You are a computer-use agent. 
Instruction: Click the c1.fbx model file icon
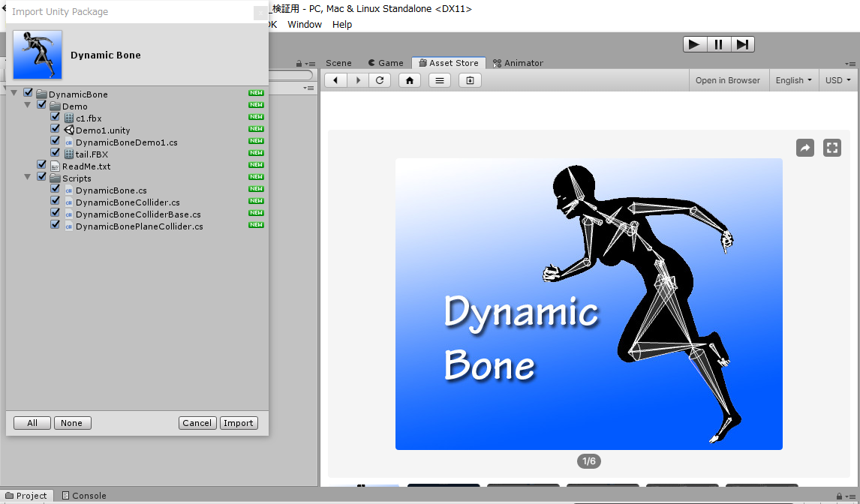click(x=68, y=118)
